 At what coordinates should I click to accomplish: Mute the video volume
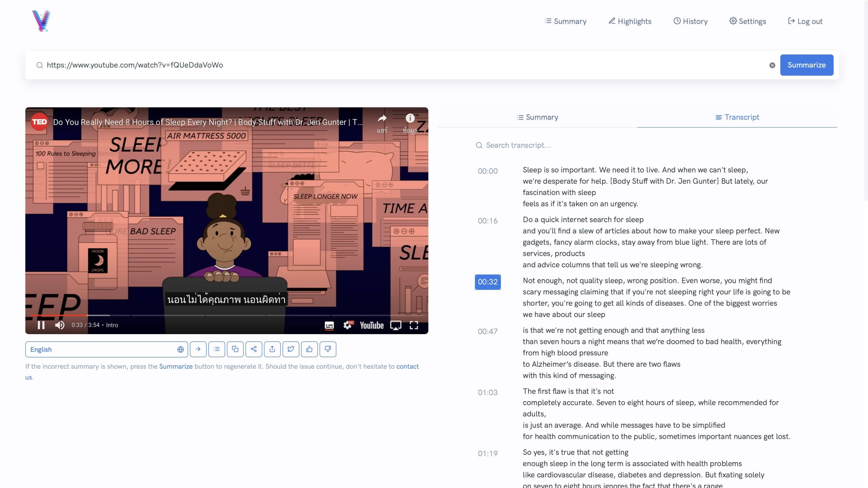click(x=60, y=325)
